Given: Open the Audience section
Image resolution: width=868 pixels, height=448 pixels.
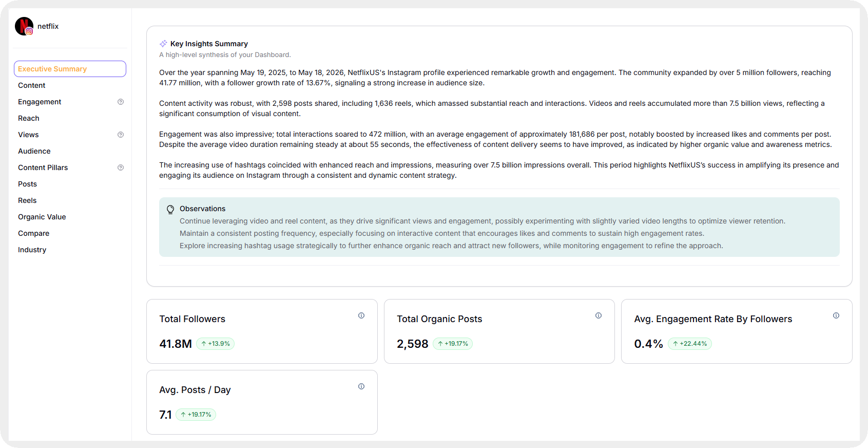Looking at the screenshot, I should pos(34,151).
